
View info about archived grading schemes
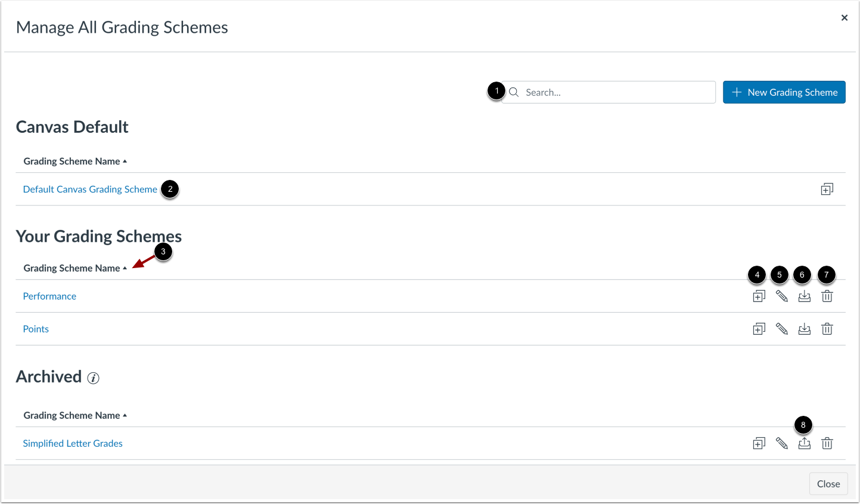pyautogui.click(x=93, y=378)
